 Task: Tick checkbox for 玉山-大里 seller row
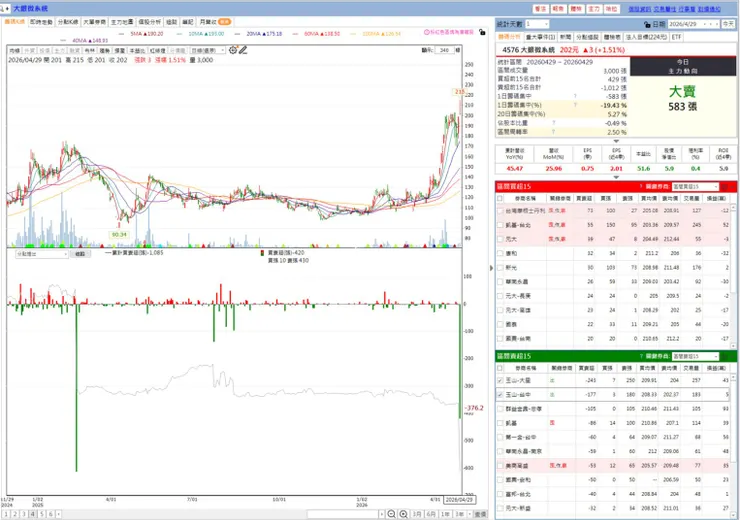coord(500,380)
